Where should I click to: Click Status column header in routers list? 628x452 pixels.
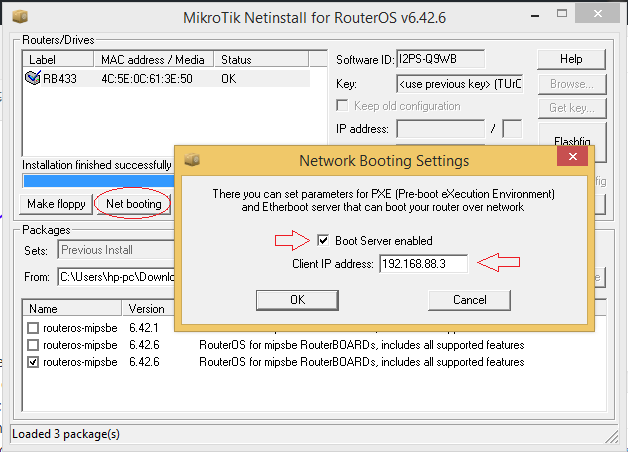point(261,59)
